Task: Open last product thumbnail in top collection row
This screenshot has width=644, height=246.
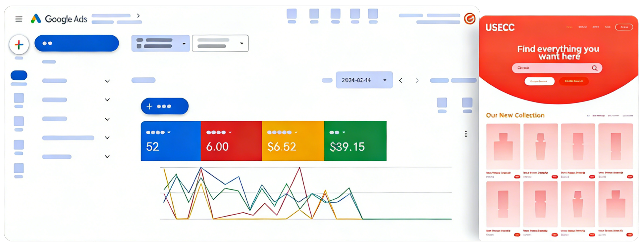Action: tap(616, 146)
